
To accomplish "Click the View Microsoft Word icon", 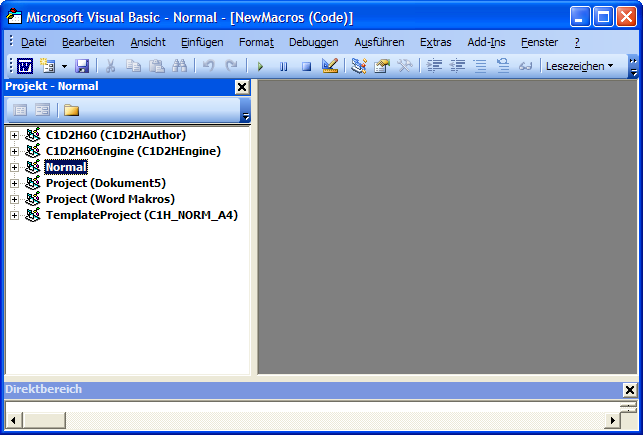I will (x=25, y=66).
